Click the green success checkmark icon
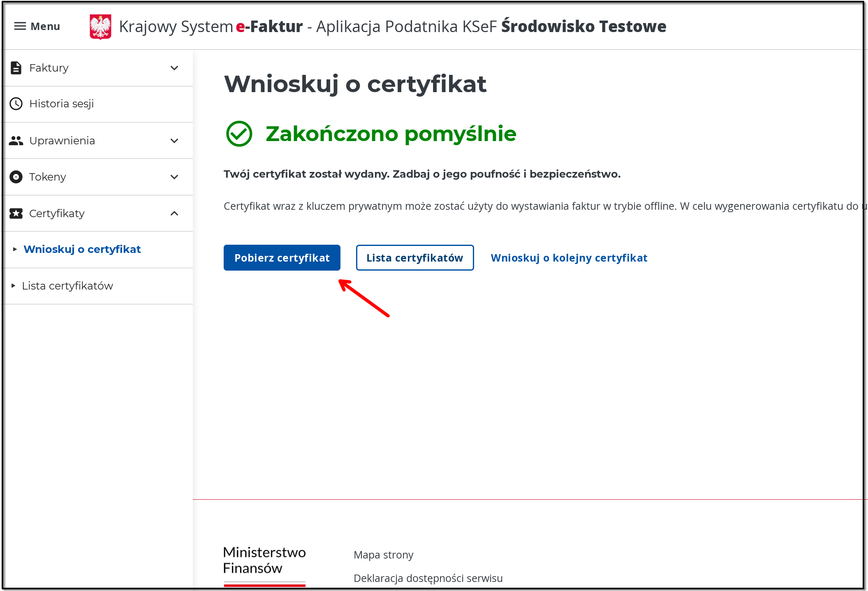This screenshot has width=868, height=591. (x=238, y=133)
